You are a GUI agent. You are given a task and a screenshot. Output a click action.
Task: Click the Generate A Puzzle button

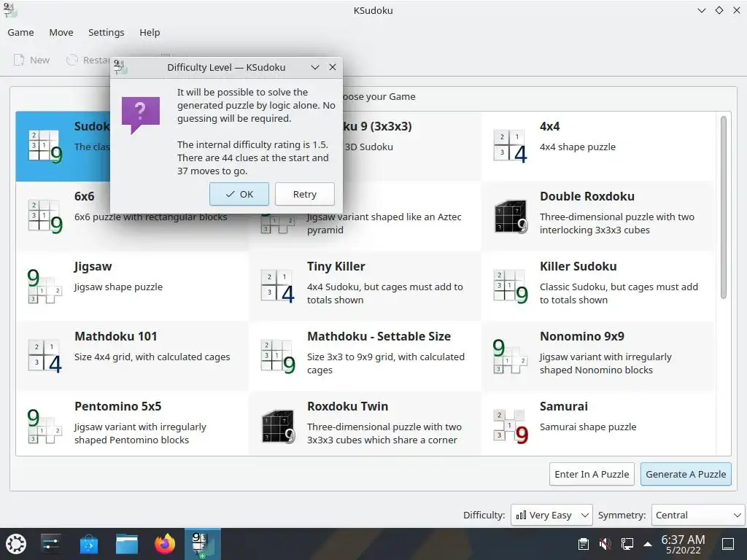tap(686, 474)
